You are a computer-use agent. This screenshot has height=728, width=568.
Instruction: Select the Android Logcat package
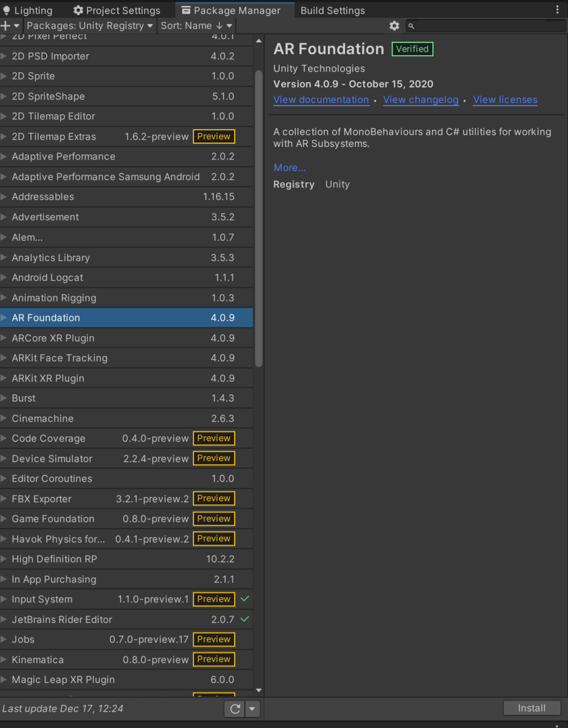pos(127,277)
